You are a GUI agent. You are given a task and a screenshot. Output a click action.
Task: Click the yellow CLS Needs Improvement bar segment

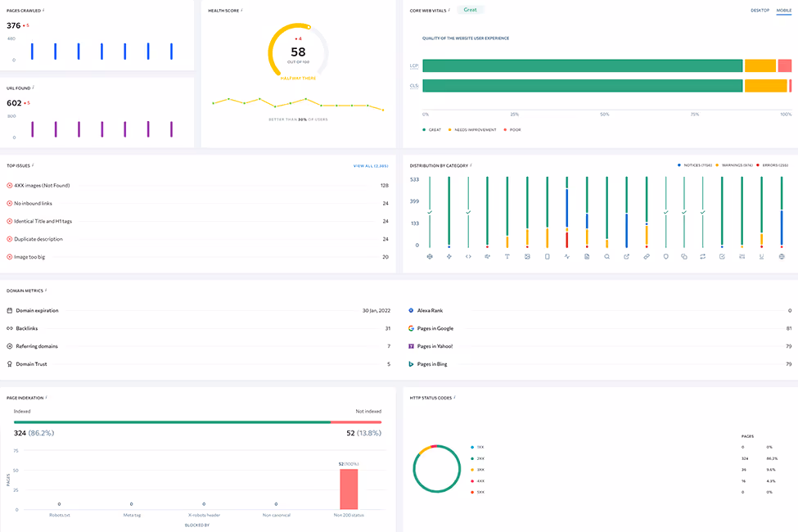click(x=766, y=85)
